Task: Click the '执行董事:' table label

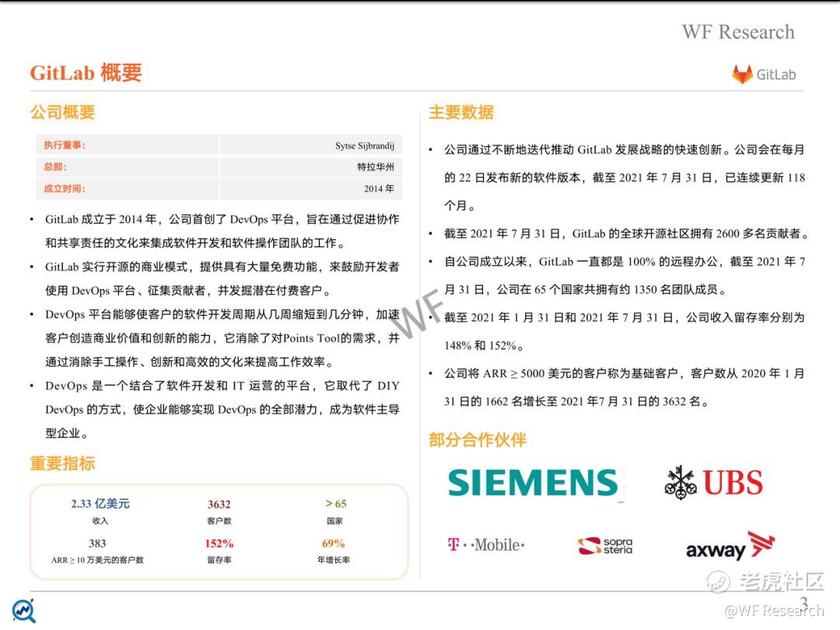Action: (x=65, y=145)
